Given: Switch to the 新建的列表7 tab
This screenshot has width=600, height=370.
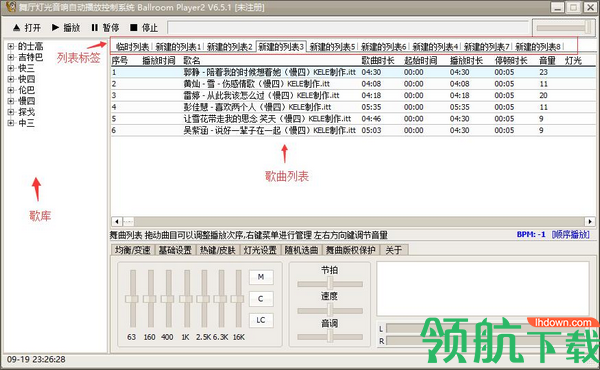Looking at the screenshot, I should tap(486, 47).
